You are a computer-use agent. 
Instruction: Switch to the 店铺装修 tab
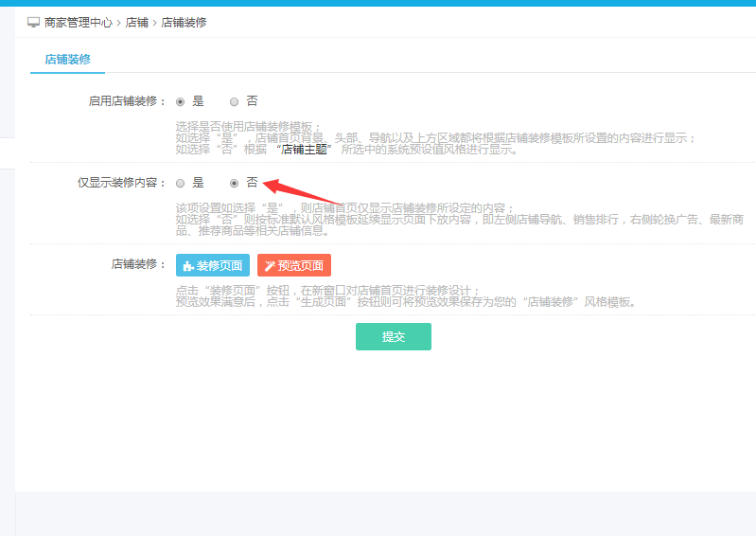tap(67, 59)
